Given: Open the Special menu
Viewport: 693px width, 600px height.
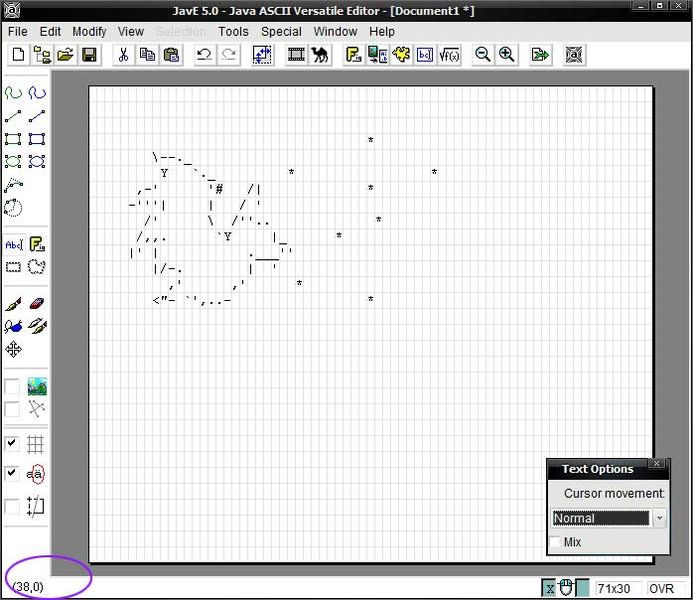Looking at the screenshot, I should click(281, 31).
